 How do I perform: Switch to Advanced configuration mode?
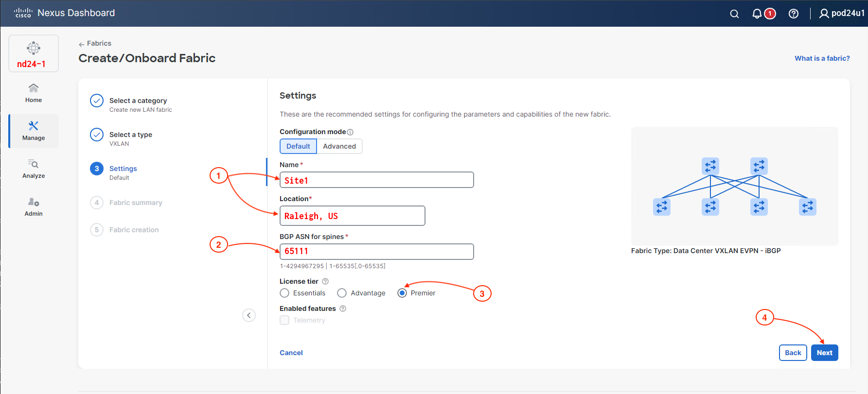click(339, 146)
